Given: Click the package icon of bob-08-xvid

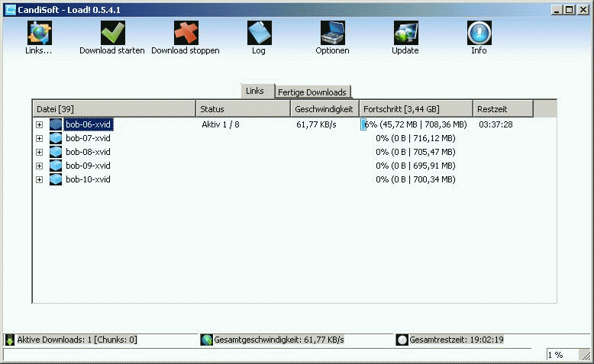Looking at the screenshot, I should click(56, 152).
